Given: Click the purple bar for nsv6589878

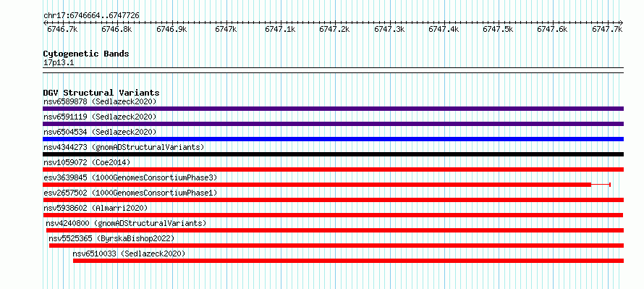Looking at the screenshot, I should (333, 109).
